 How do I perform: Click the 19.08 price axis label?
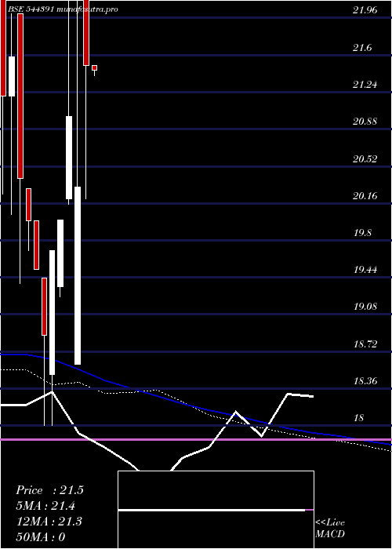pyautogui.click(x=365, y=307)
